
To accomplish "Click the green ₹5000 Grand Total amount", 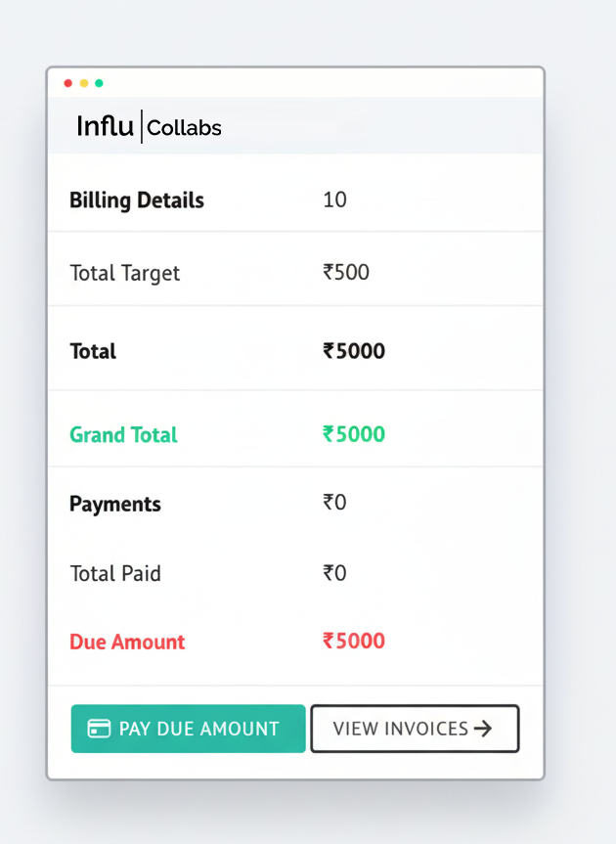I will coord(354,434).
